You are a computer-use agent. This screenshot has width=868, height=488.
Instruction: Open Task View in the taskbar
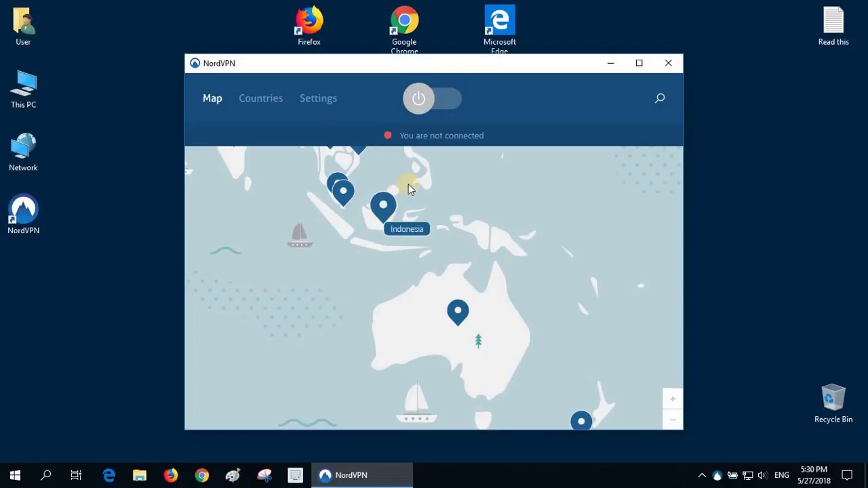point(76,475)
